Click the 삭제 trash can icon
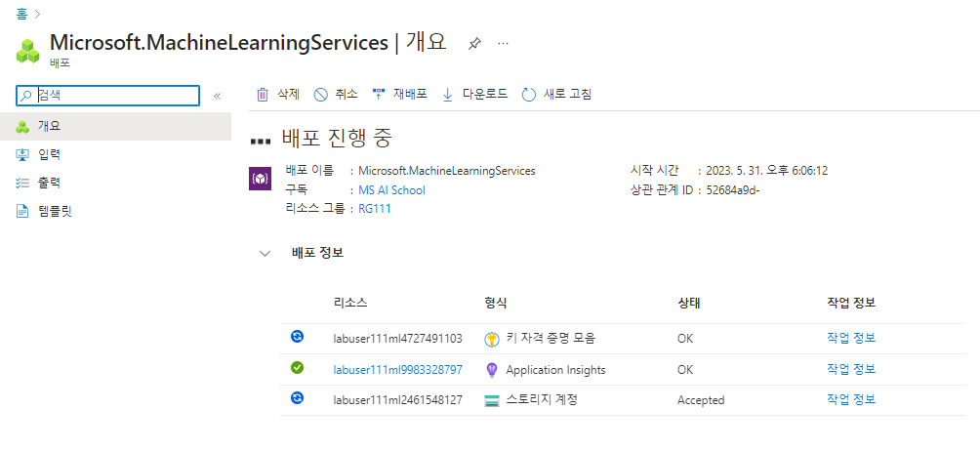This screenshot has width=980, height=451. (x=263, y=95)
